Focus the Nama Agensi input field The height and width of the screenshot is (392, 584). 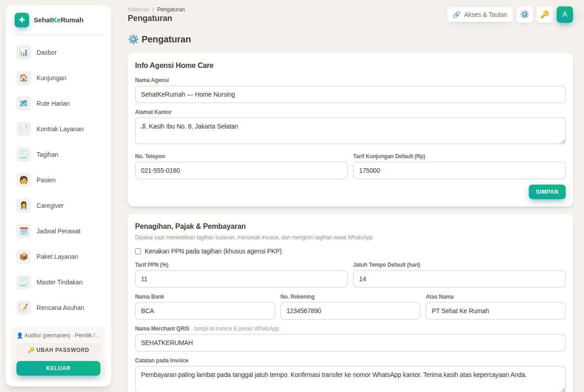pos(350,94)
